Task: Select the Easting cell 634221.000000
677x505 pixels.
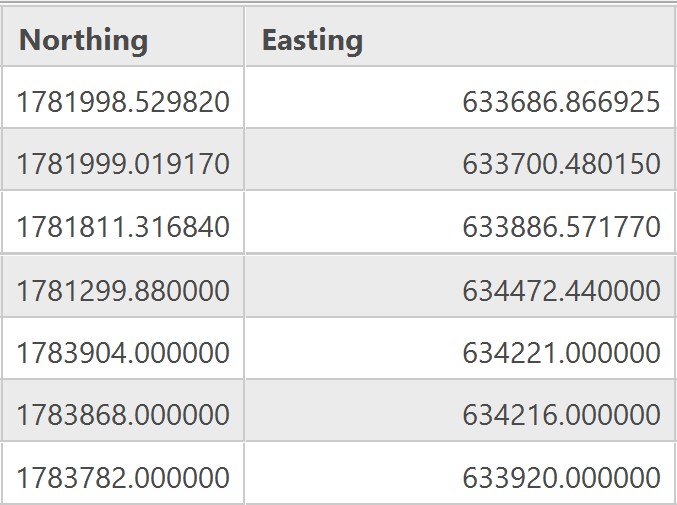Action: click(460, 348)
